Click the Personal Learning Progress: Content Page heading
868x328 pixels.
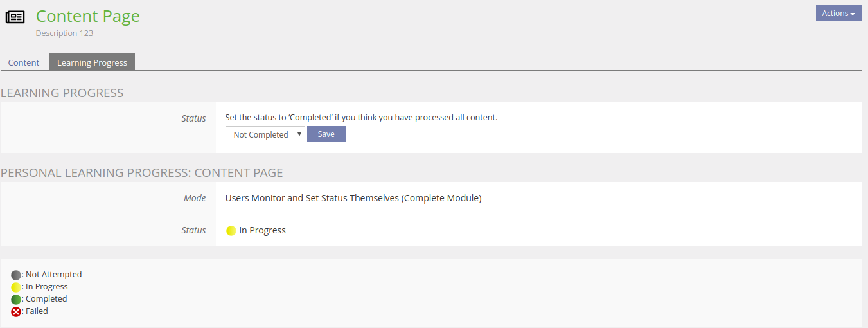[x=142, y=173]
